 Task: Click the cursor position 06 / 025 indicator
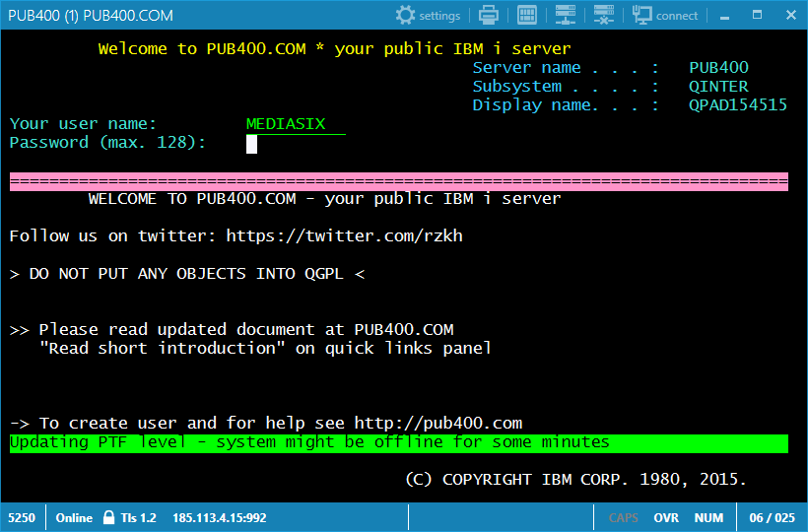point(772,517)
